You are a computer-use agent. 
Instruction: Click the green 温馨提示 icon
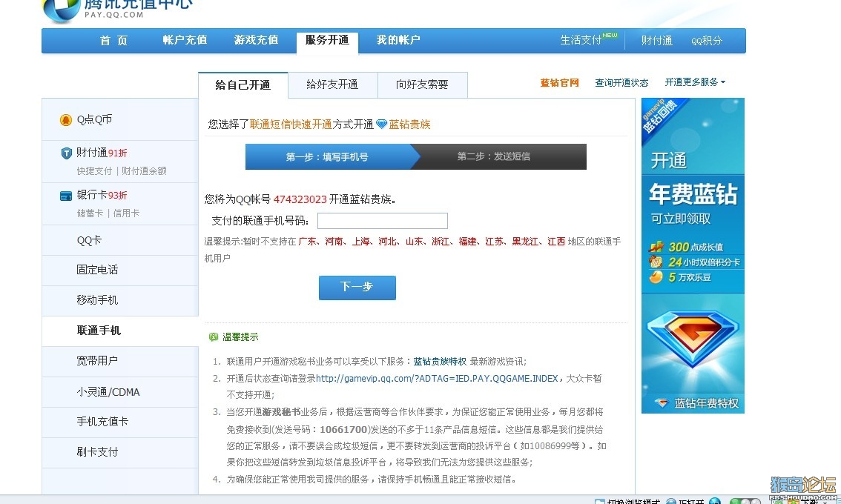coord(214,336)
